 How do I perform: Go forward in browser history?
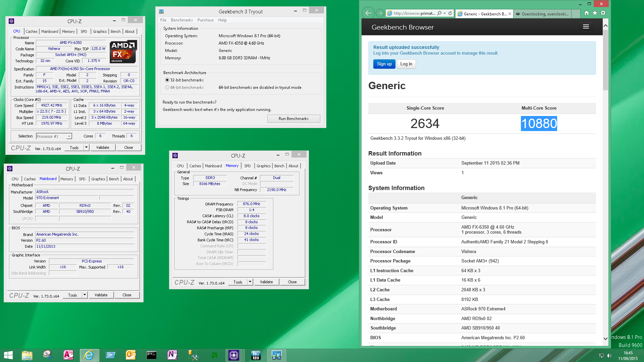(x=380, y=13)
